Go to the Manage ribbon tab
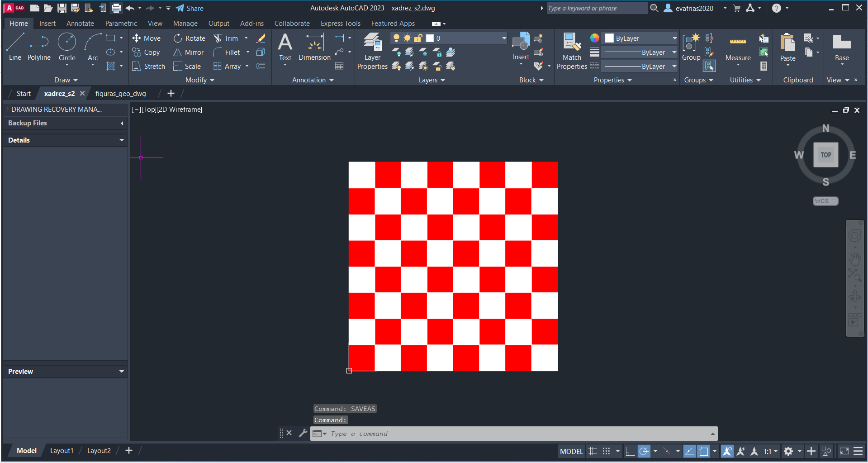This screenshot has height=463, width=868. click(x=185, y=24)
